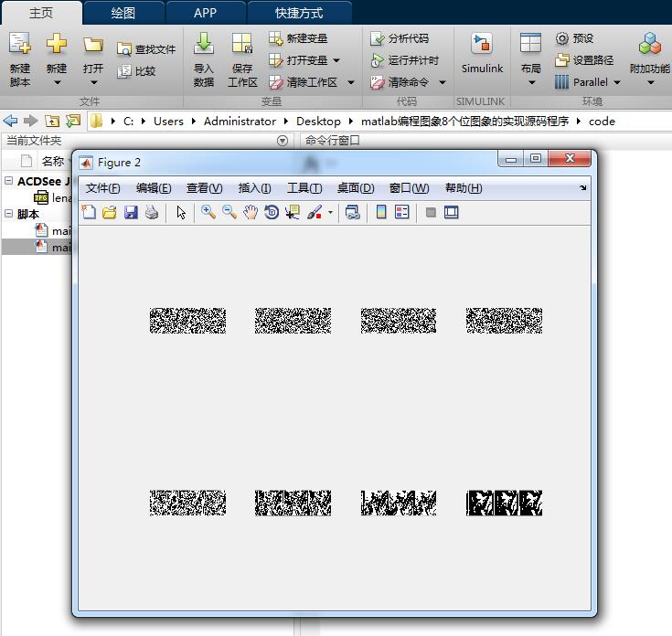Click Insert Colorbar icon
The height and width of the screenshot is (636, 672).
click(x=381, y=212)
